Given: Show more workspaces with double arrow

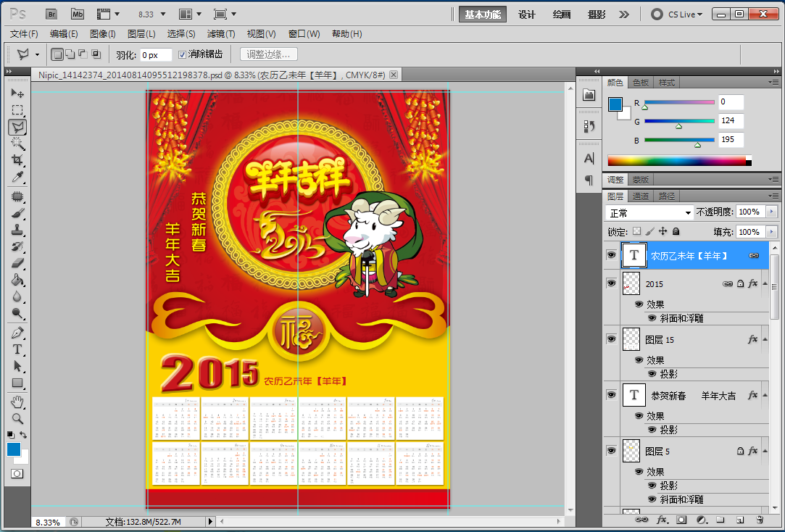Looking at the screenshot, I should tap(624, 14).
